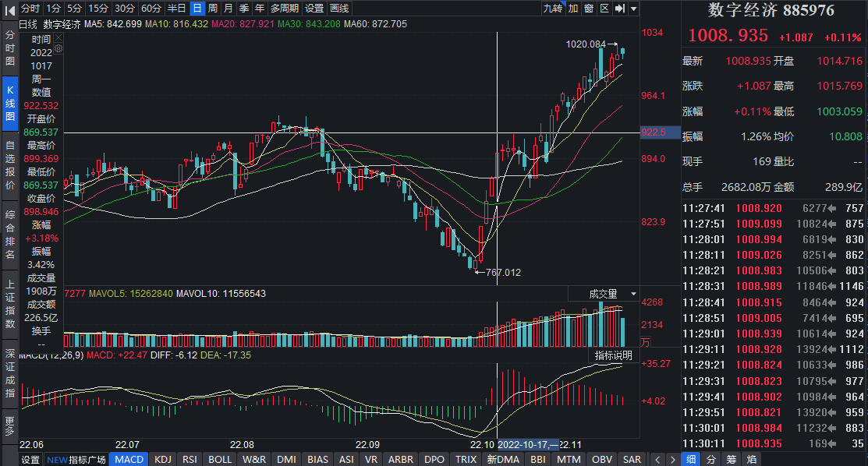Click the 区 range statistics button

tap(604, 8)
